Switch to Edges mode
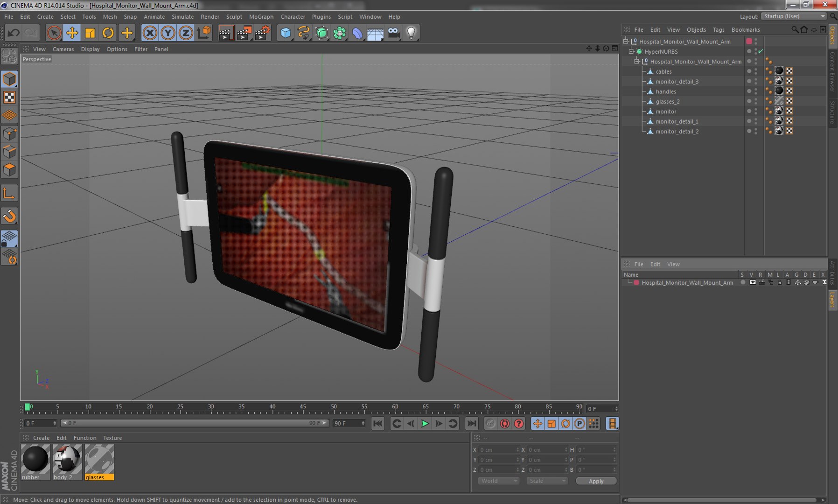The height and width of the screenshot is (504, 838). point(9,152)
